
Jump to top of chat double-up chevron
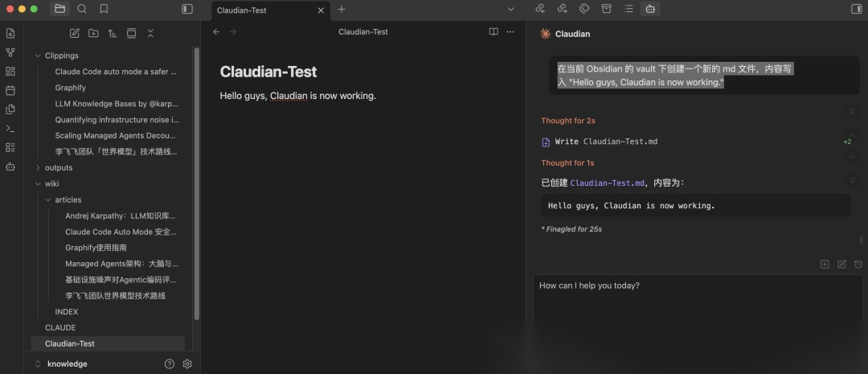point(853,112)
